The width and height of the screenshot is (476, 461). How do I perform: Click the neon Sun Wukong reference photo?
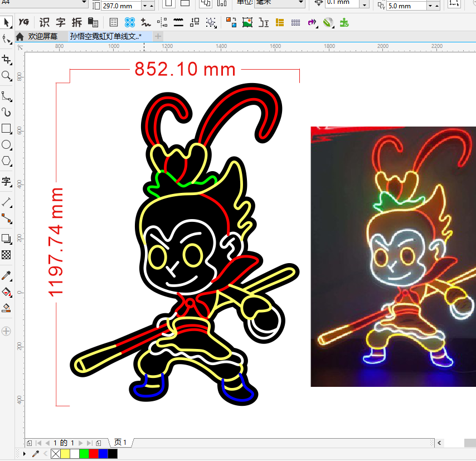(393, 256)
